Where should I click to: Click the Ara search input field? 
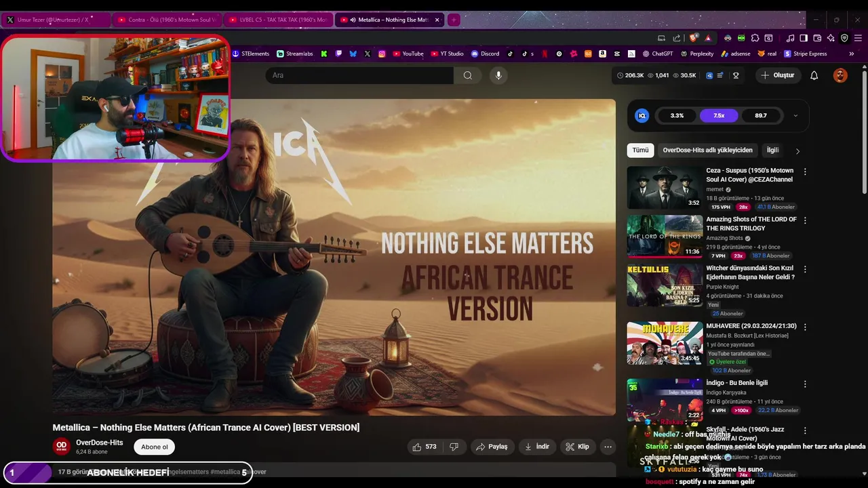click(x=359, y=75)
